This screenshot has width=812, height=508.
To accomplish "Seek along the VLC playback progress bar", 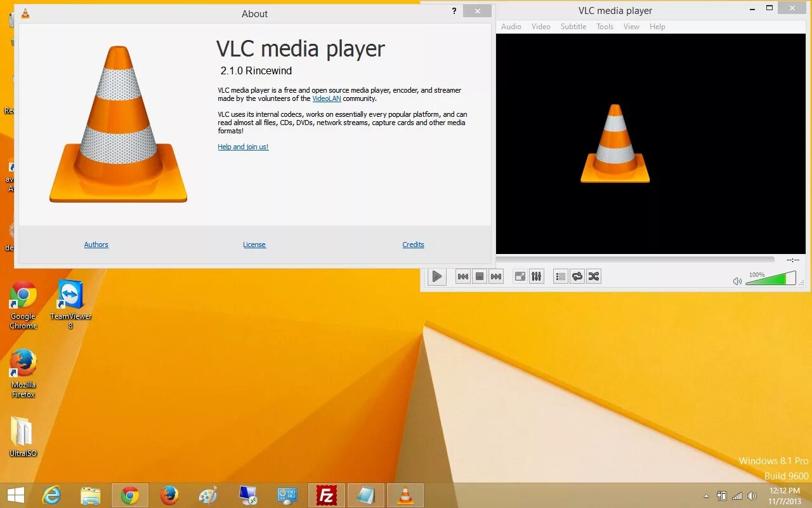I will point(635,260).
